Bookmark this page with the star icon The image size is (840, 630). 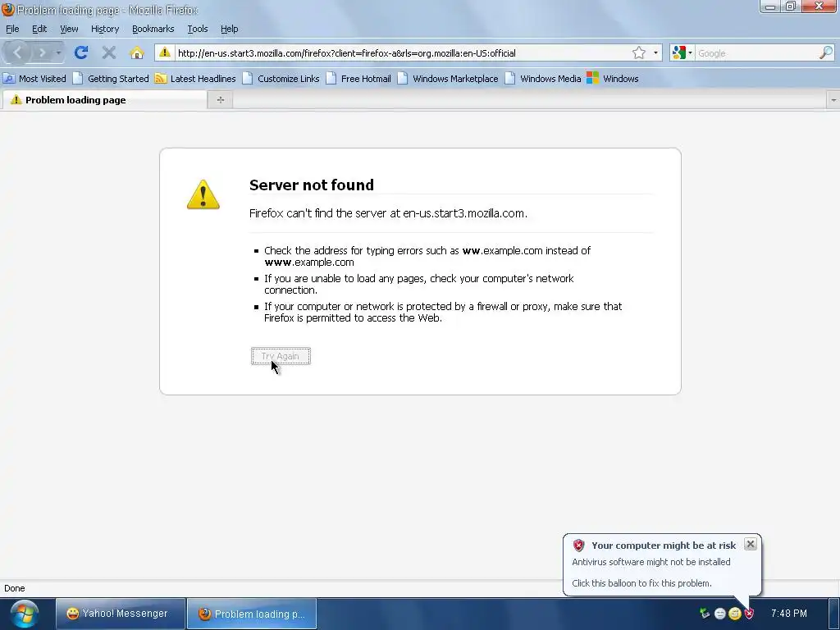638,52
